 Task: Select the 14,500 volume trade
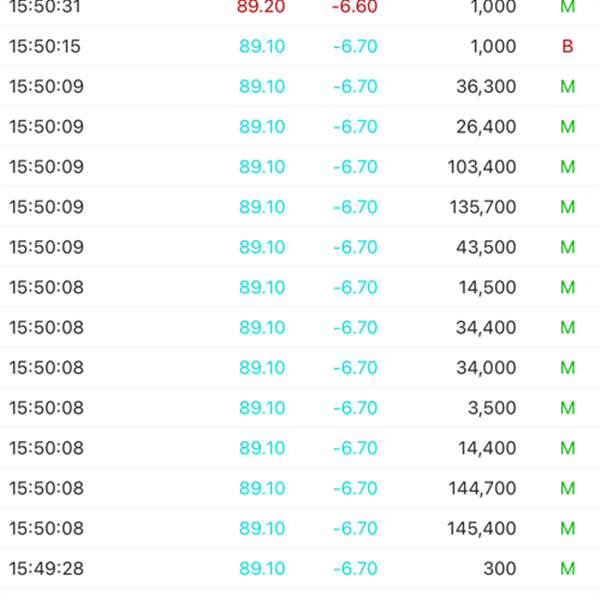(483, 287)
